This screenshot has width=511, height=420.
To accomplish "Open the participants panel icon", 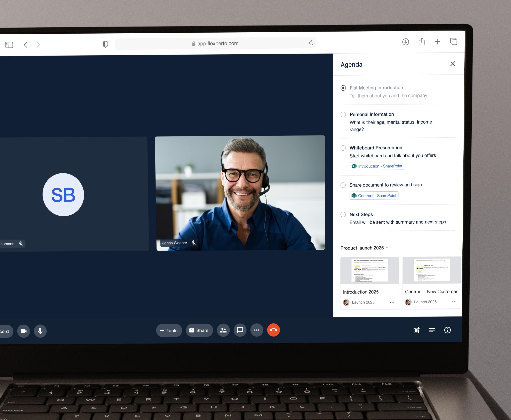I will click(x=223, y=330).
